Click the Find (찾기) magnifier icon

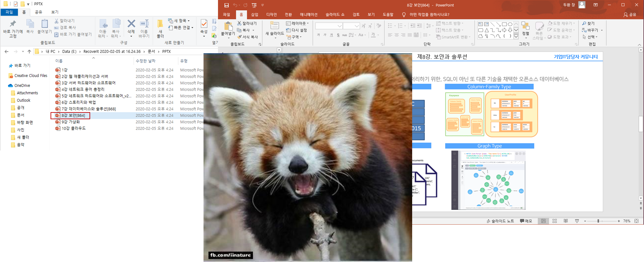coord(584,24)
